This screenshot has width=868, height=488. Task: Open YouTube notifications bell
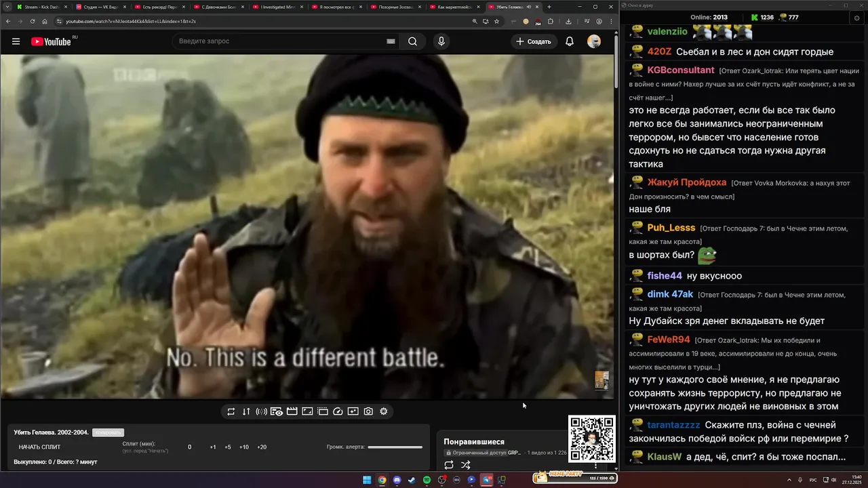point(570,41)
